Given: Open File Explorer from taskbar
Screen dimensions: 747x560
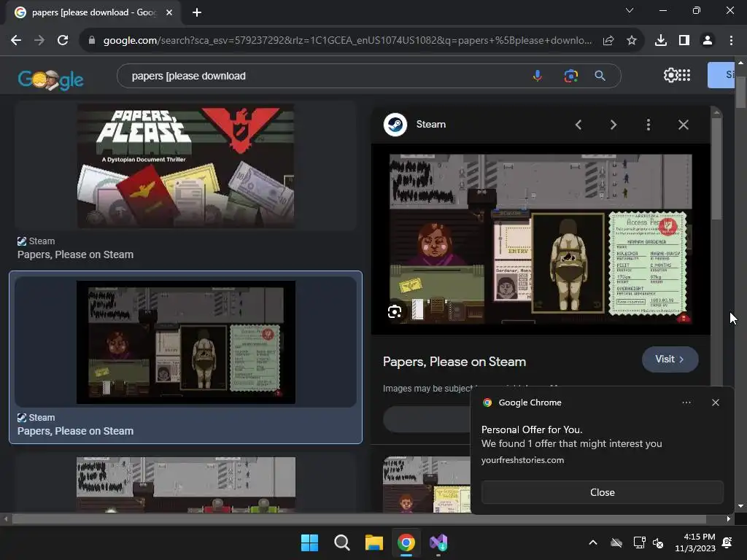Looking at the screenshot, I should pos(374,542).
